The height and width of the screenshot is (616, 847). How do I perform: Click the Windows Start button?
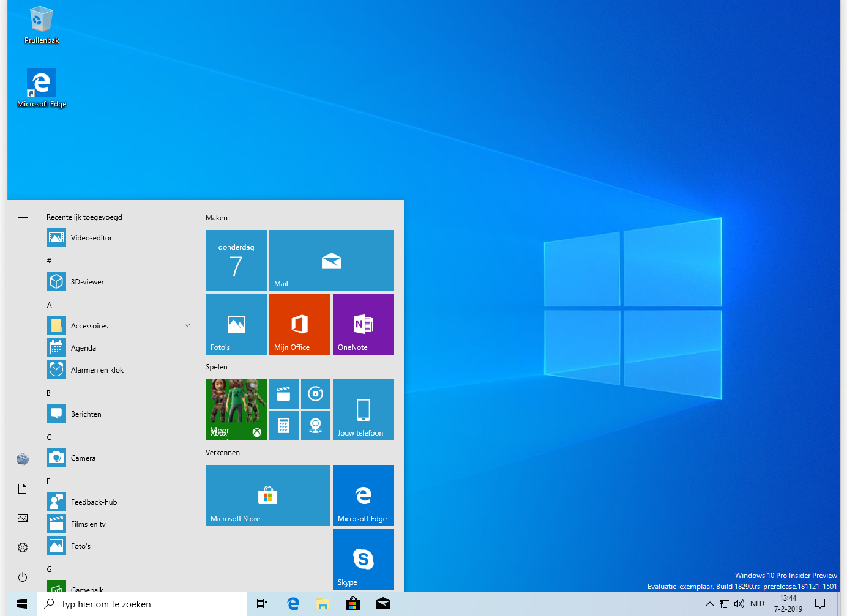[x=22, y=604]
